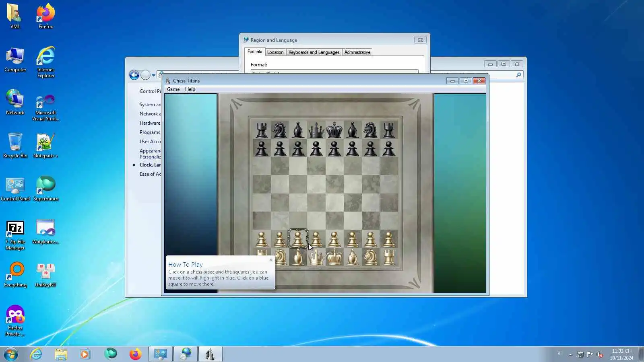
Task: Open the Ease of Access link
Action: (x=150, y=174)
